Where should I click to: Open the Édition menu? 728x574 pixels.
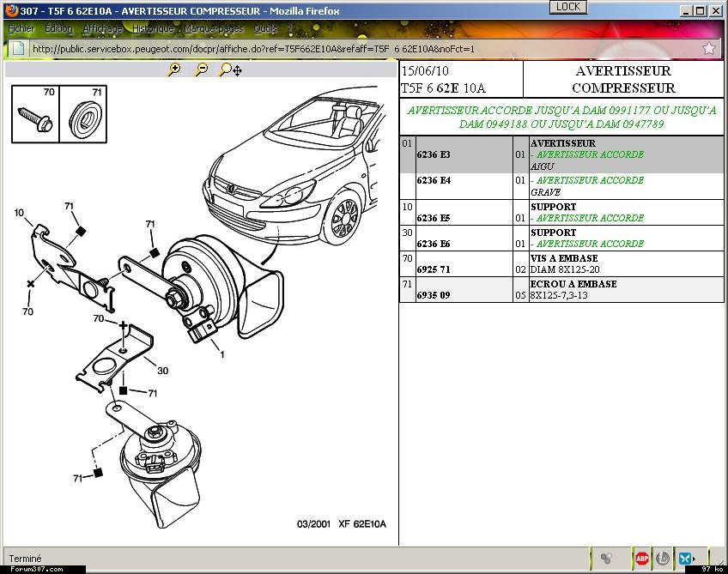[x=59, y=29]
